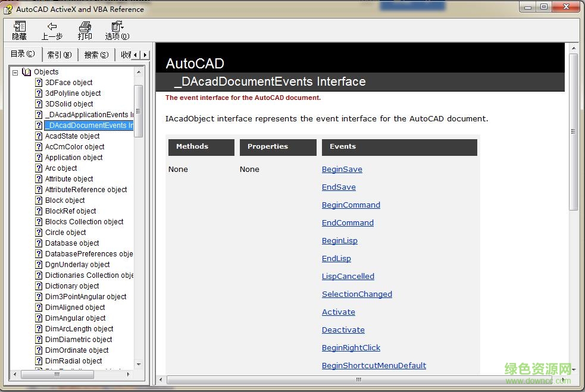Select the Arc object tree item
The image size is (585, 392).
click(x=60, y=168)
